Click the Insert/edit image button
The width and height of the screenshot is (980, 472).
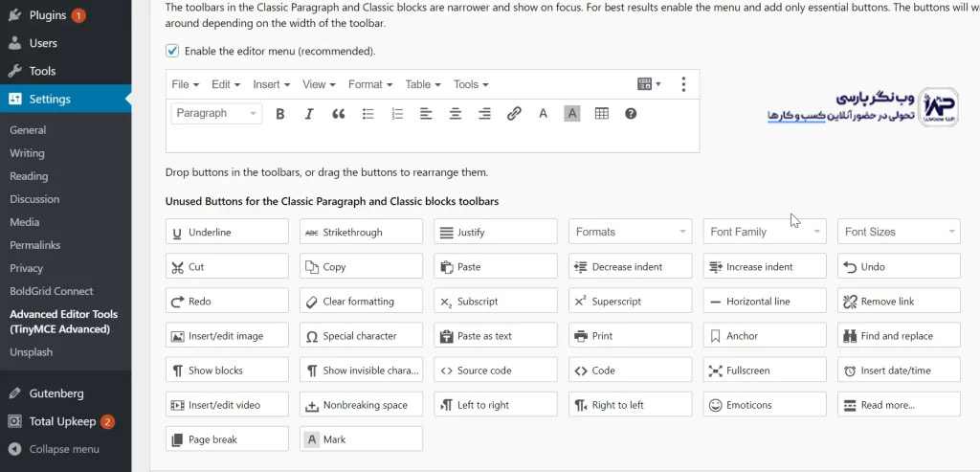pos(227,336)
